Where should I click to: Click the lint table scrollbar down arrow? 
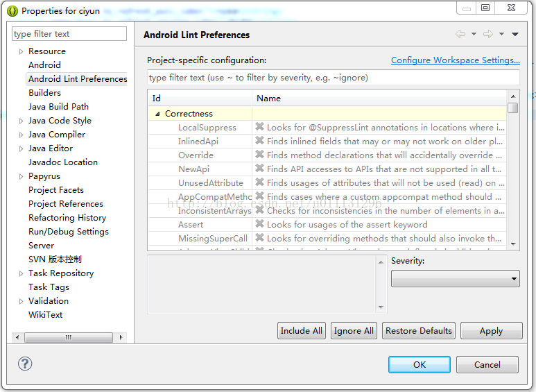(513, 244)
